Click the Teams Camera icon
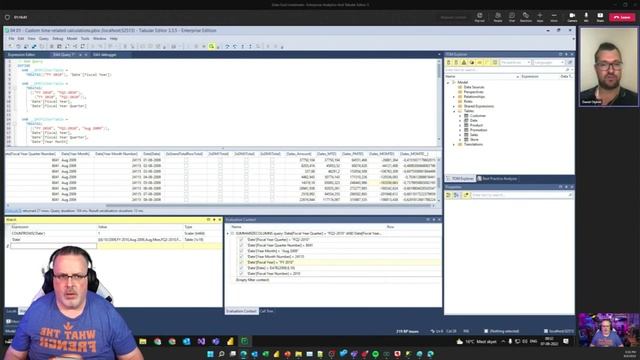The image size is (640, 360). coord(572,17)
